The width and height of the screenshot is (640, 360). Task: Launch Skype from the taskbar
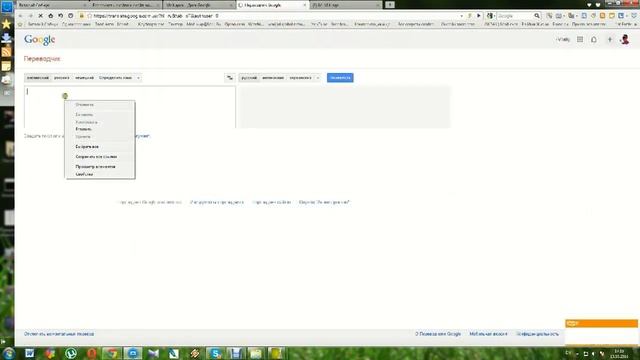click(215, 353)
